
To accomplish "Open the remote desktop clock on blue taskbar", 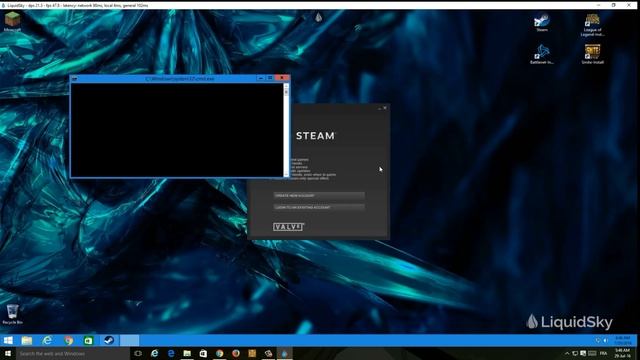I will (x=622, y=340).
